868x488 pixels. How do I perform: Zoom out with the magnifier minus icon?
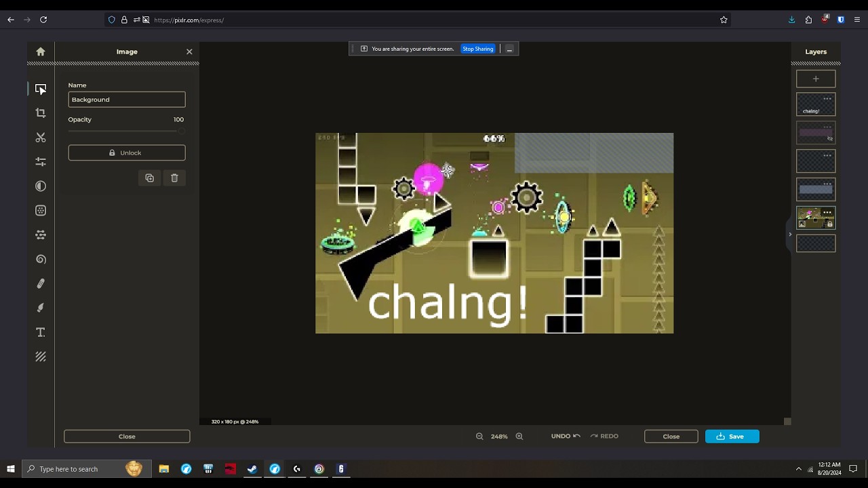pos(479,436)
